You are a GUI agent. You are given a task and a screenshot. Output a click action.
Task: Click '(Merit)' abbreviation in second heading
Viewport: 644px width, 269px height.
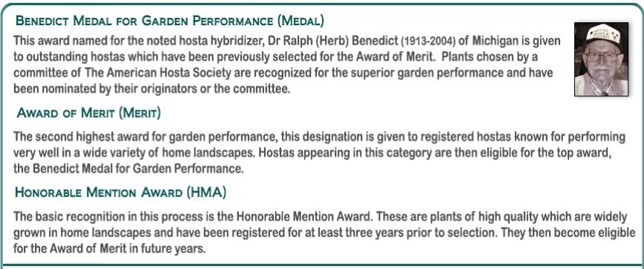[139, 113]
